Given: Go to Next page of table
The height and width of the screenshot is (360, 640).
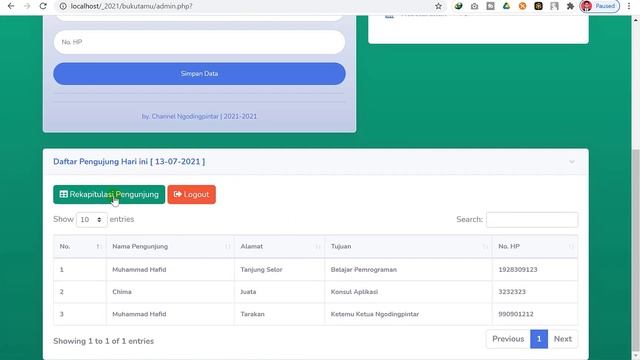Looking at the screenshot, I should point(562,339).
